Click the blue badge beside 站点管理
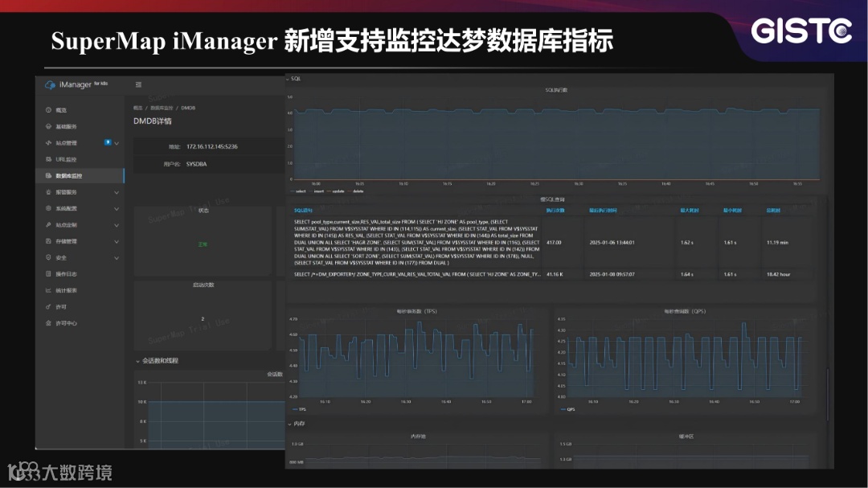This screenshot has height=488, width=868. click(108, 142)
